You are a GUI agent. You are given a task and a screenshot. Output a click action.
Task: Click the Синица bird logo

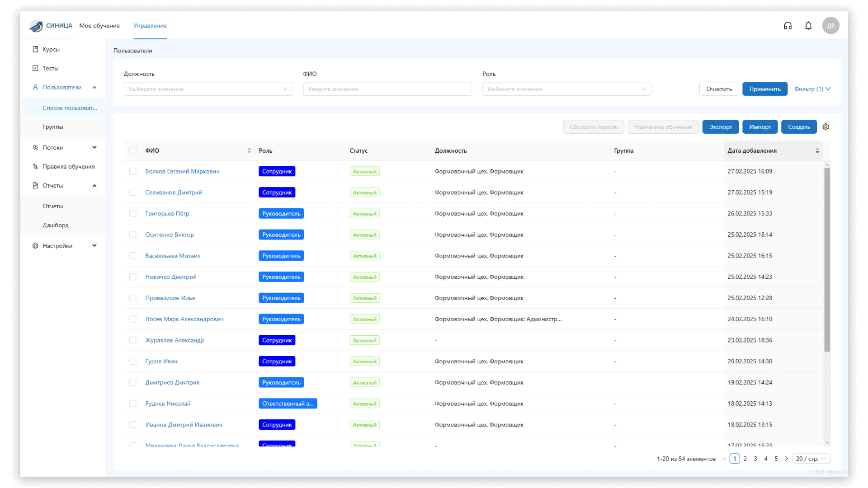tap(37, 26)
